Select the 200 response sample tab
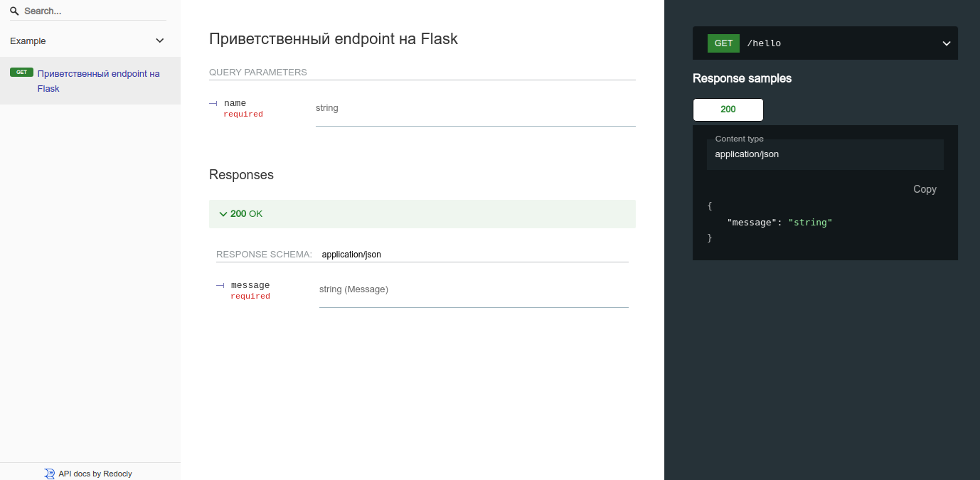Viewport: 980px width, 480px height. tap(728, 110)
